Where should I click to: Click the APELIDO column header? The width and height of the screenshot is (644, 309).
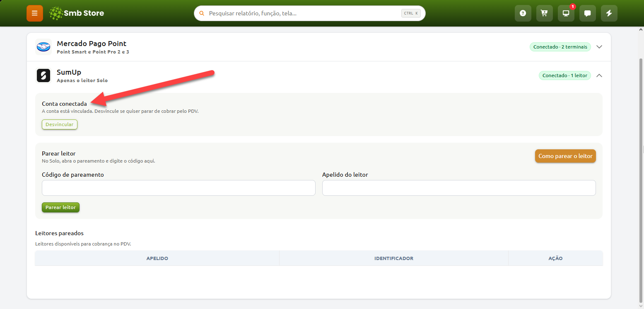coord(157,258)
